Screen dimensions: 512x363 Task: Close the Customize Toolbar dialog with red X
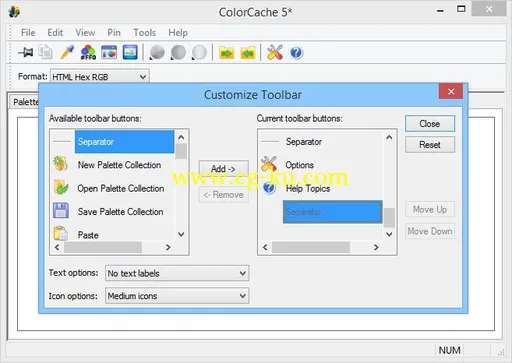tap(451, 91)
